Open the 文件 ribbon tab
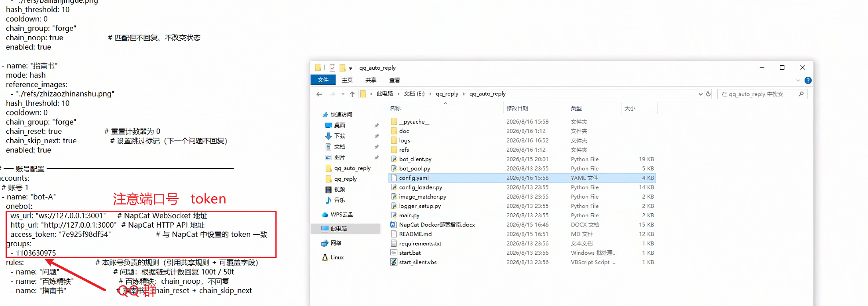This screenshot has height=306, width=868. (x=323, y=80)
